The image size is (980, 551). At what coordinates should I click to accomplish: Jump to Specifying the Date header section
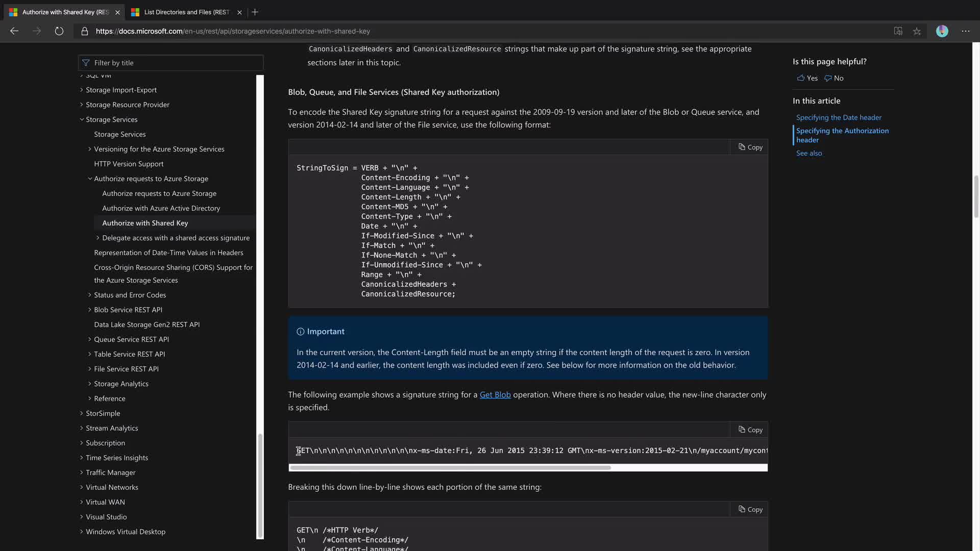click(x=838, y=117)
